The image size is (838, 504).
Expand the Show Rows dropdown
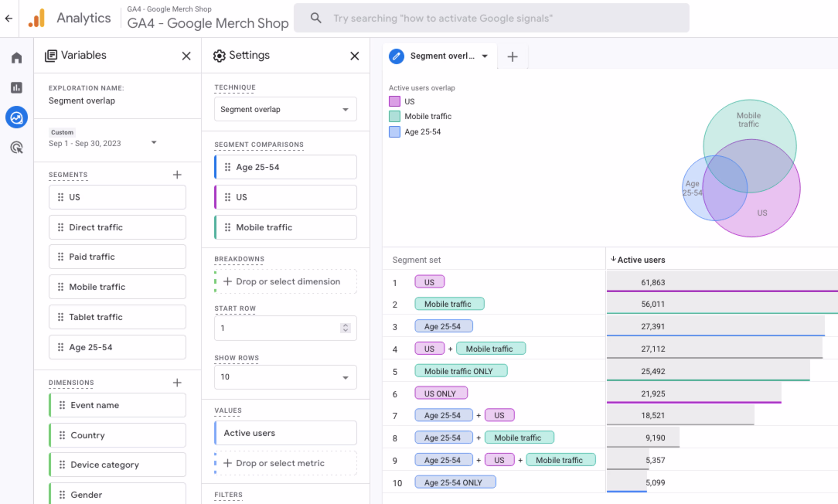coord(285,377)
